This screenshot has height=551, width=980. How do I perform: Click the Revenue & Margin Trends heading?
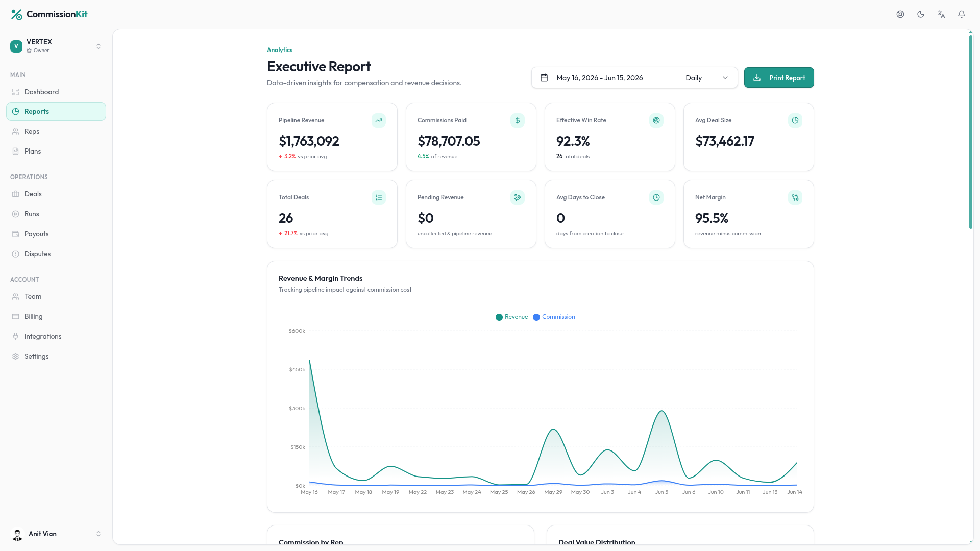321,278
